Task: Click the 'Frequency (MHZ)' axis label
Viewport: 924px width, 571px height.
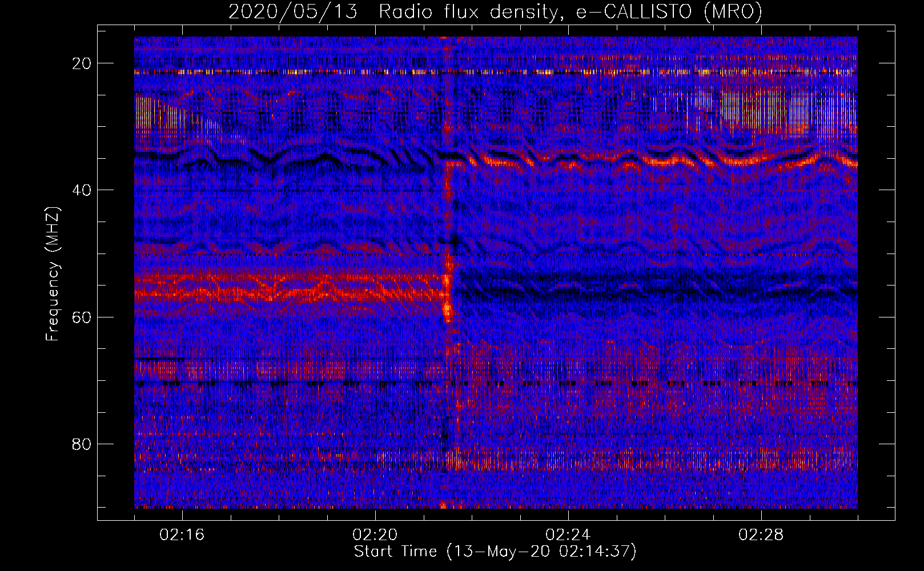Action: [53, 274]
